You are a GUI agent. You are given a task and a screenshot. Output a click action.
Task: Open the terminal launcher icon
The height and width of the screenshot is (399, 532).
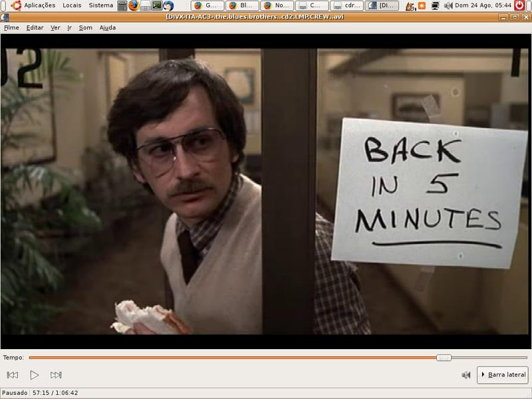click(157, 5)
